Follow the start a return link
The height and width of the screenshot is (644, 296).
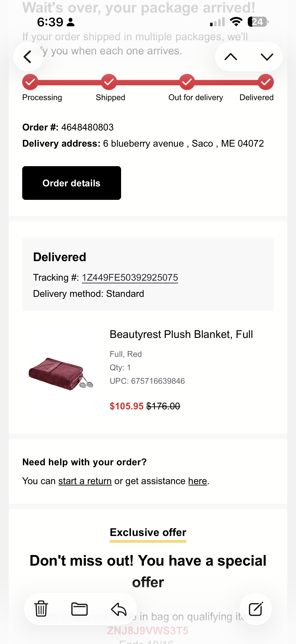tap(85, 481)
